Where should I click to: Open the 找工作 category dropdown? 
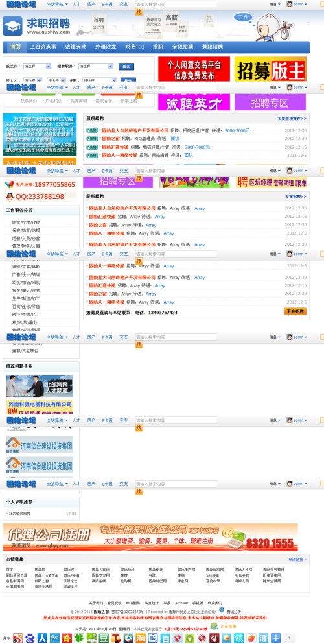[37, 66]
